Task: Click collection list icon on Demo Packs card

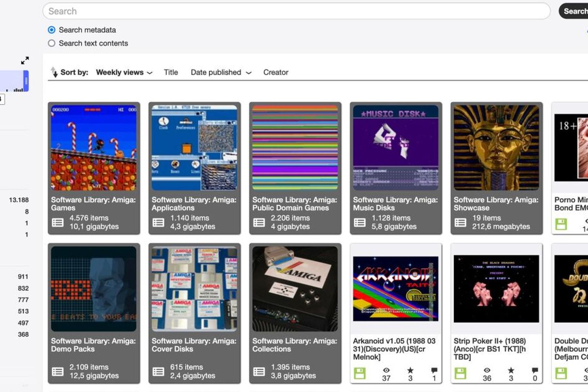Action: pos(58,372)
